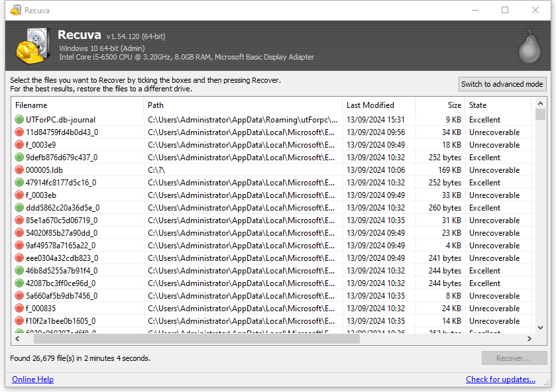Click the 13/09/2024 10:06 date cell
Image resolution: width=556 pixels, height=392 pixels.
click(x=376, y=170)
